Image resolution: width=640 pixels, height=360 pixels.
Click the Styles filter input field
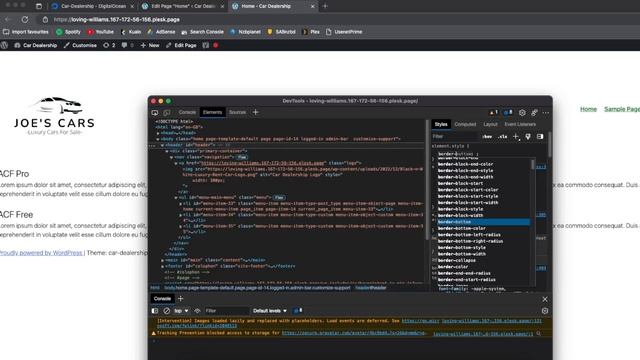[454, 136]
